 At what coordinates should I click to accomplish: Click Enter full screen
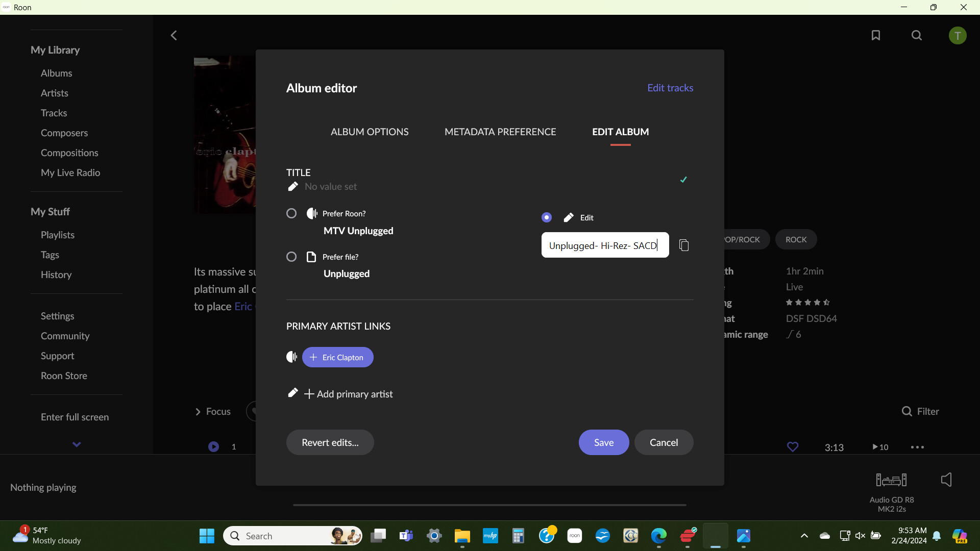click(75, 417)
